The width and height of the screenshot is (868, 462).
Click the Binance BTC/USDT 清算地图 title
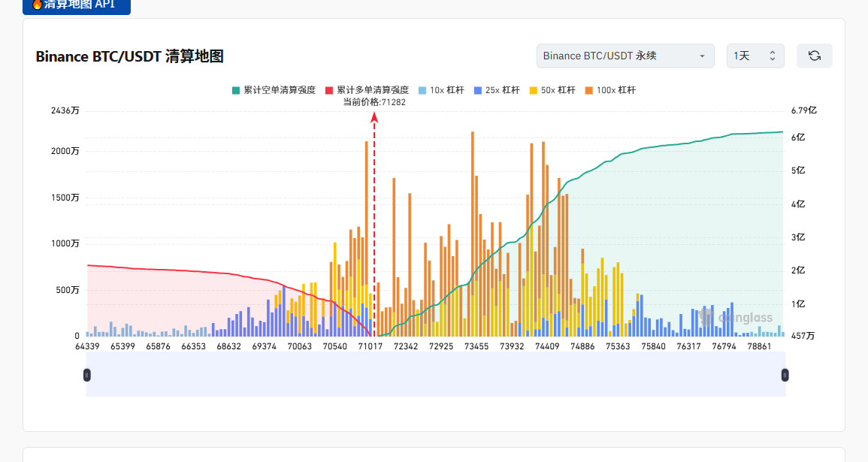click(129, 56)
